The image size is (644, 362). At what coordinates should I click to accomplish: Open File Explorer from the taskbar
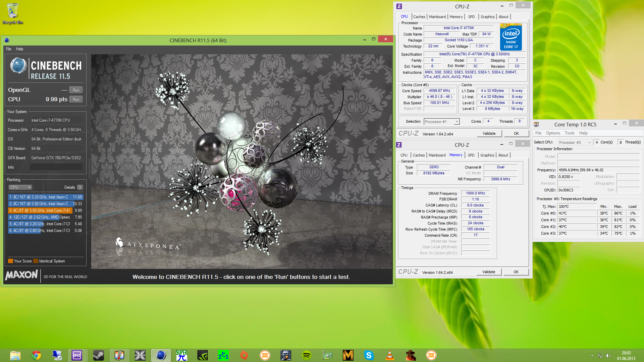(x=15, y=355)
